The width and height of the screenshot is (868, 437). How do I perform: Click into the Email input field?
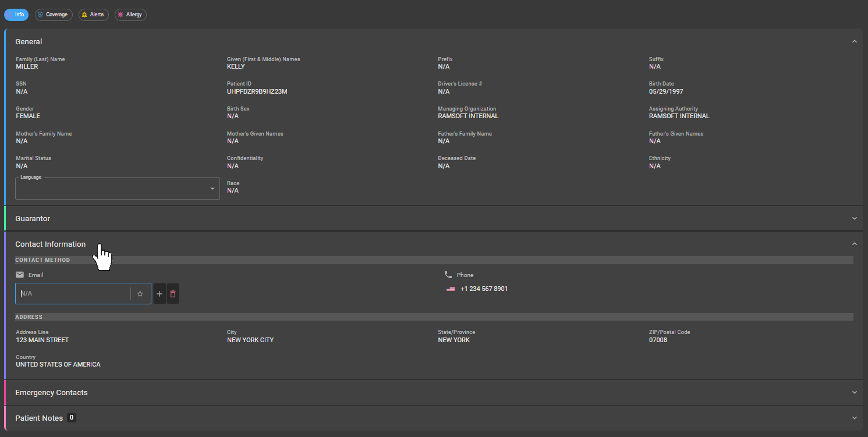coord(73,294)
